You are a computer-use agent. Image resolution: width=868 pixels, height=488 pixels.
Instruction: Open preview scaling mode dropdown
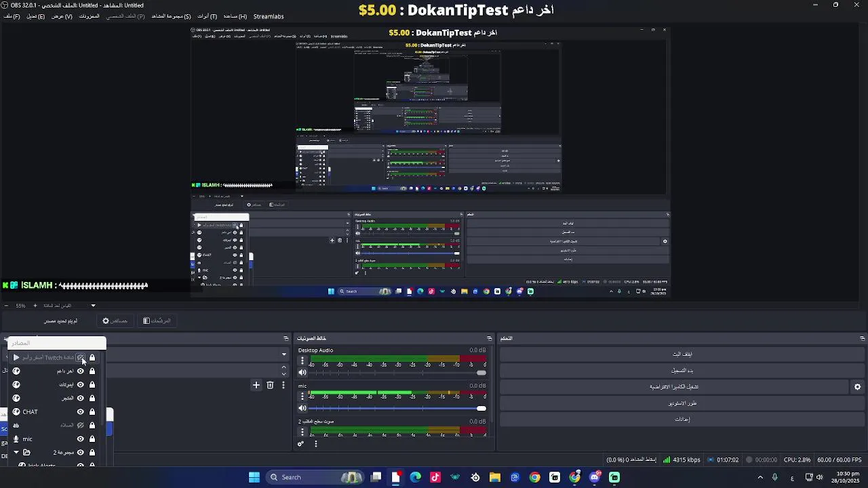94,306
